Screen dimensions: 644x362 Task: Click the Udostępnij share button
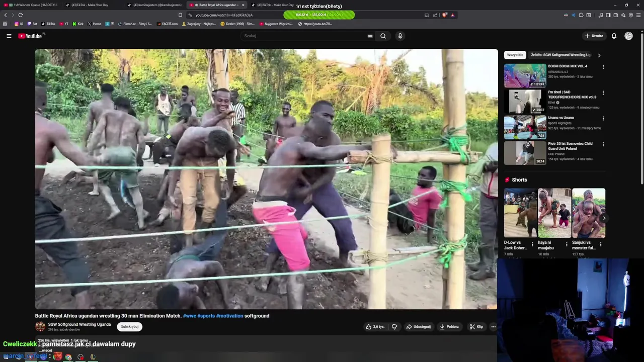tap(419, 327)
